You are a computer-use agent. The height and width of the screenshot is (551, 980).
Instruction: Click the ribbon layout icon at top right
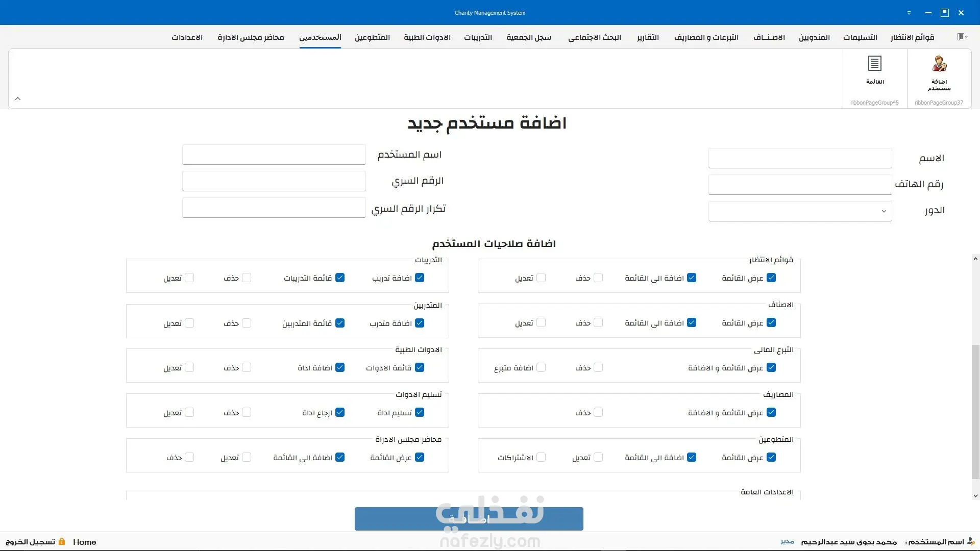coord(962,37)
